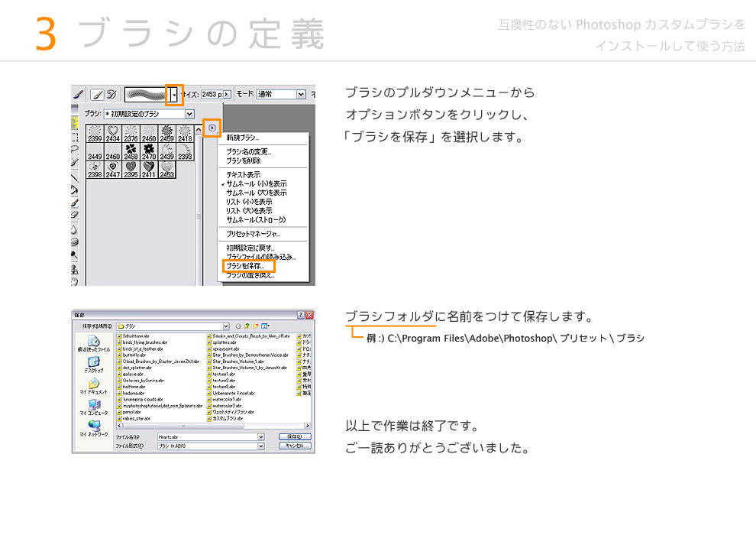Select the checked 'サムネール (小)を表示' view option

pyautogui.click(x=257, y=184)
